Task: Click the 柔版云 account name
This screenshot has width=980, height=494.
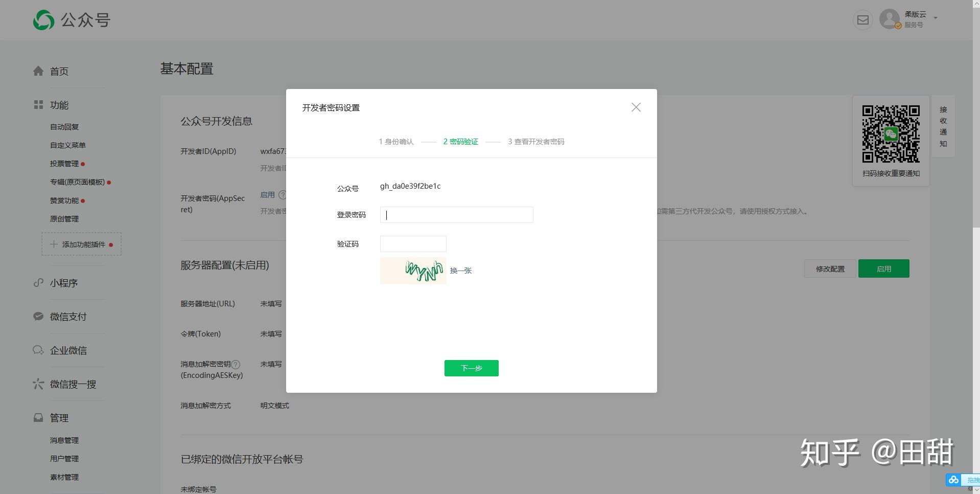Action: [x=915, y=14]
